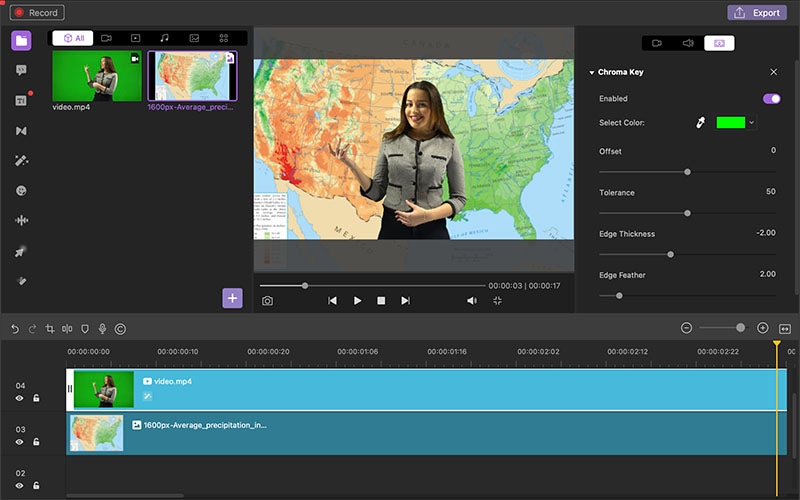Click the preview playback progress handle

305,286
